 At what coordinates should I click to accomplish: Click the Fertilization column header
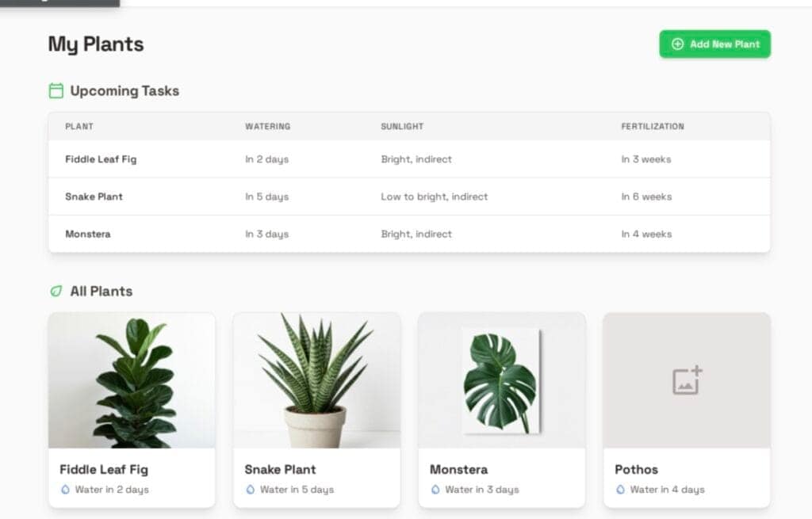tap(652, 126)
